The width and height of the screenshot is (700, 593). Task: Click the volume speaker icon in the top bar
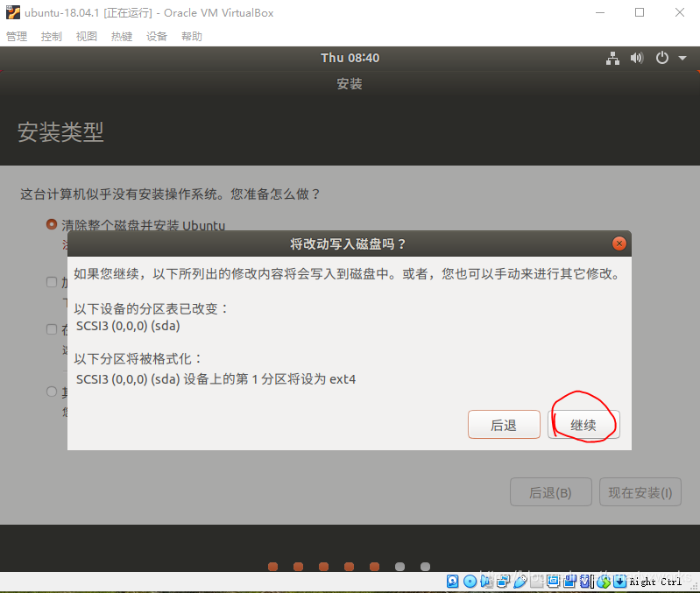(637, 58)
